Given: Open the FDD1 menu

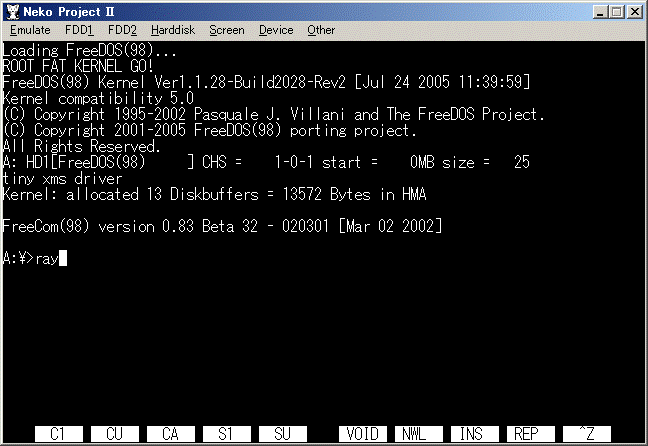Looking at the screenshot, I should click(79, 30).
